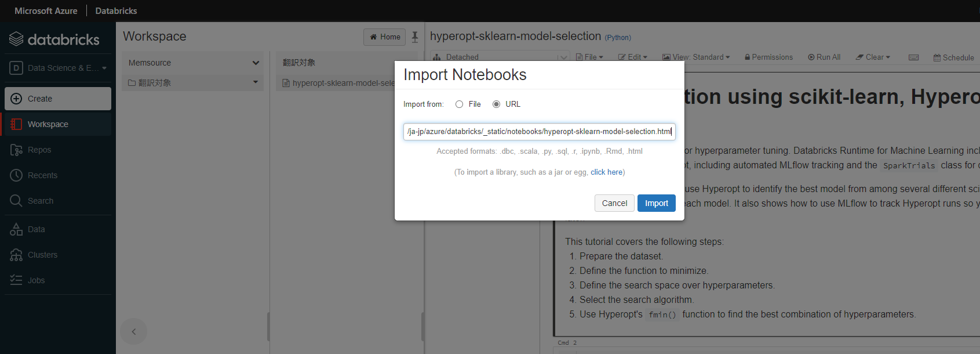Expand the Data Science & E… persona switcher
This screenshot has width=980, height=354.
pyautogui.click(x=58, y=68)
